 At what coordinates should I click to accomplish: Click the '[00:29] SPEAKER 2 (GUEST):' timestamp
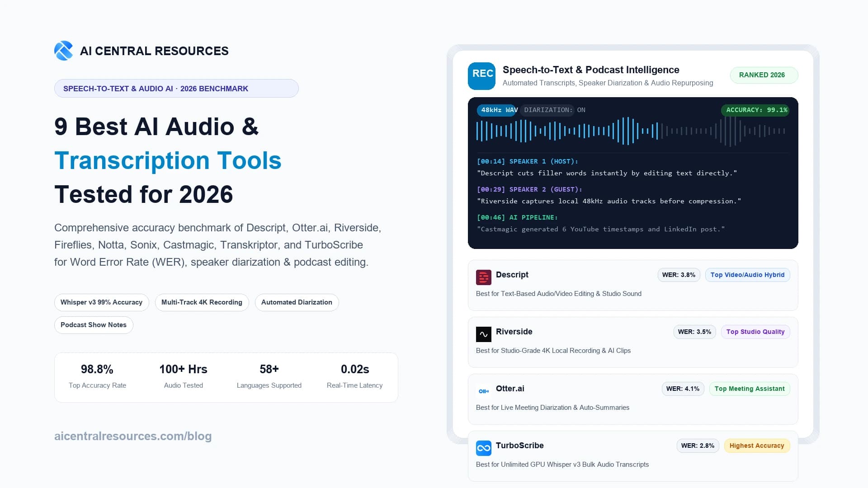pyautogui.click(x=529, y=189)
